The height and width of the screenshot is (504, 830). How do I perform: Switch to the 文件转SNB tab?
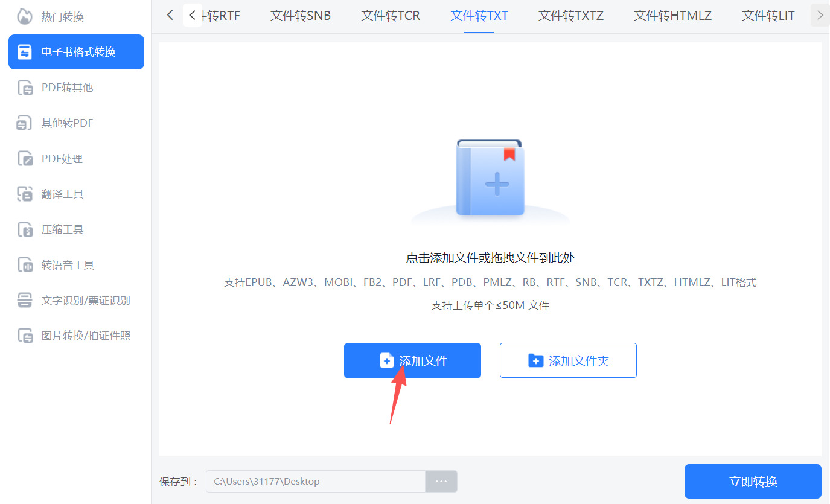coord(301,16)
